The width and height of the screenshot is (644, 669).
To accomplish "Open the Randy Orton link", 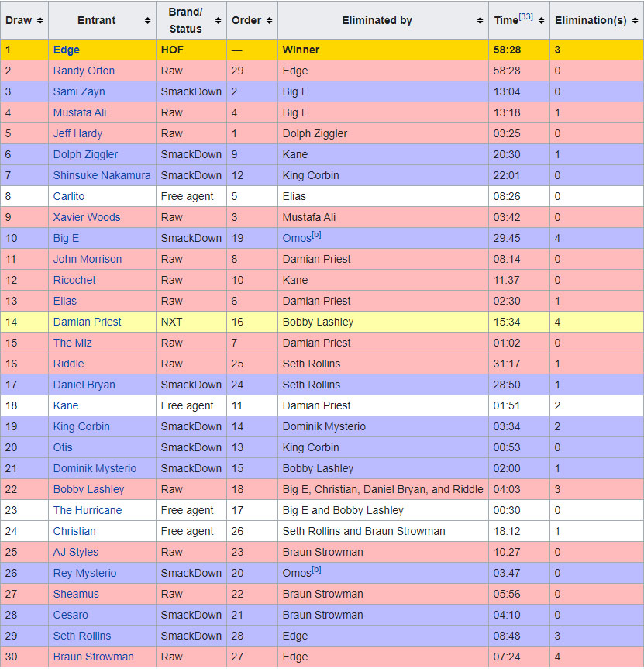I will 84,71.
